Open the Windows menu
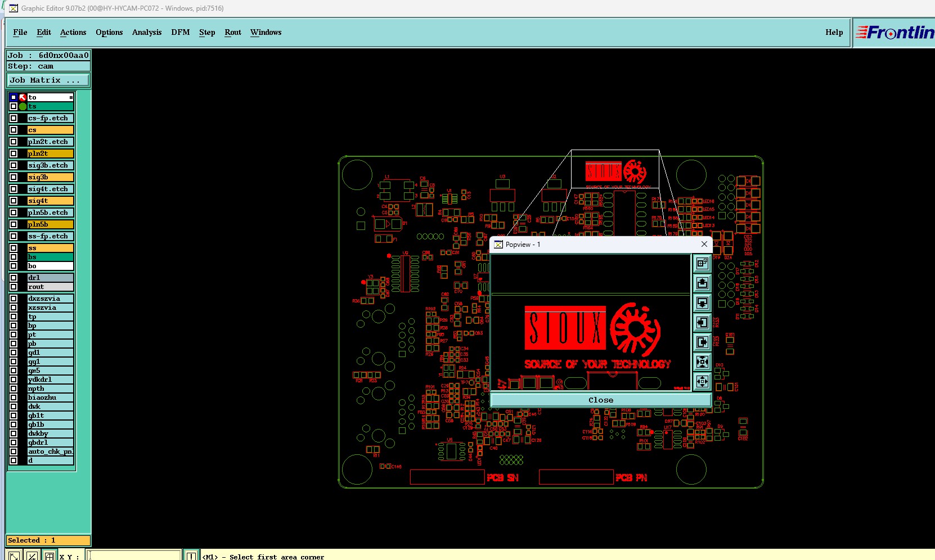 (266, 33)
